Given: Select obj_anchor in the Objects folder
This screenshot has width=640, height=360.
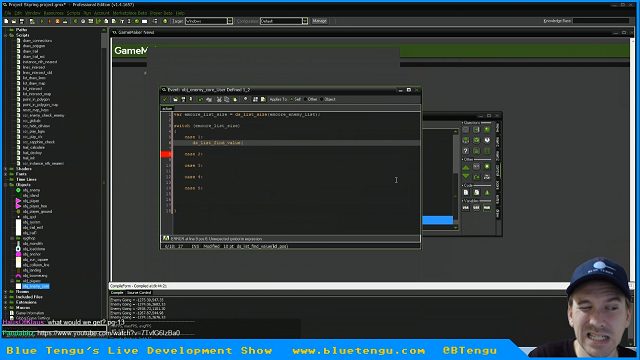Looking at the screenshot, I should [x=31, y=254].
